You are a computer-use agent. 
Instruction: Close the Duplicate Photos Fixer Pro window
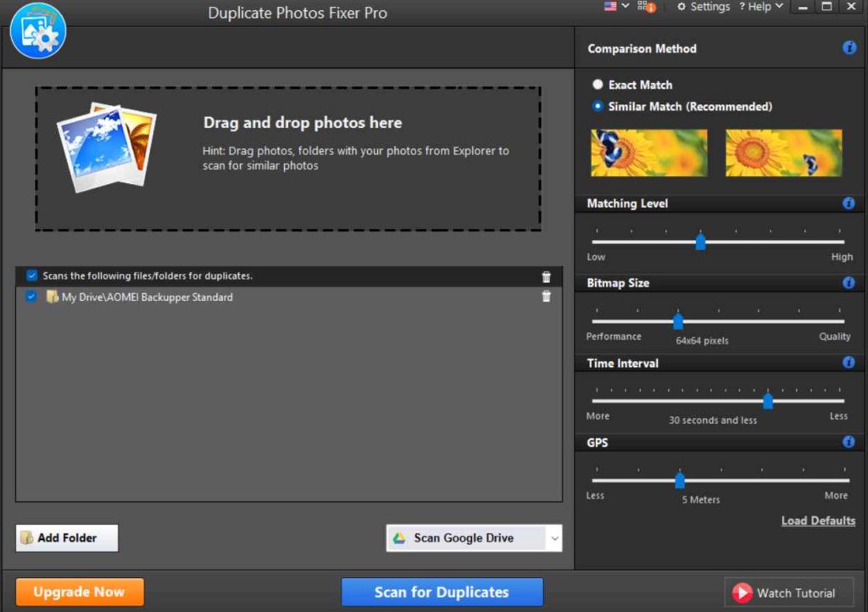click(x=851, y=7)
